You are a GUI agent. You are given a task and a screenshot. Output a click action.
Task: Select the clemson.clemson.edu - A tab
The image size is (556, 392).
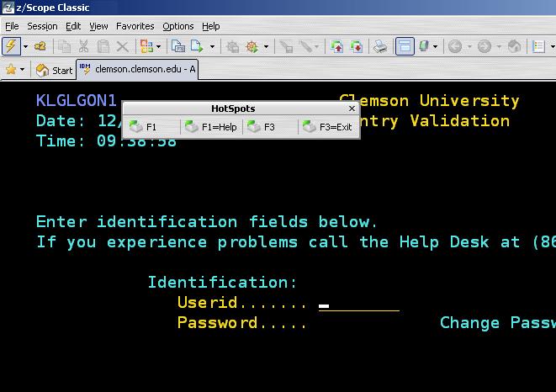coord(137,69)
